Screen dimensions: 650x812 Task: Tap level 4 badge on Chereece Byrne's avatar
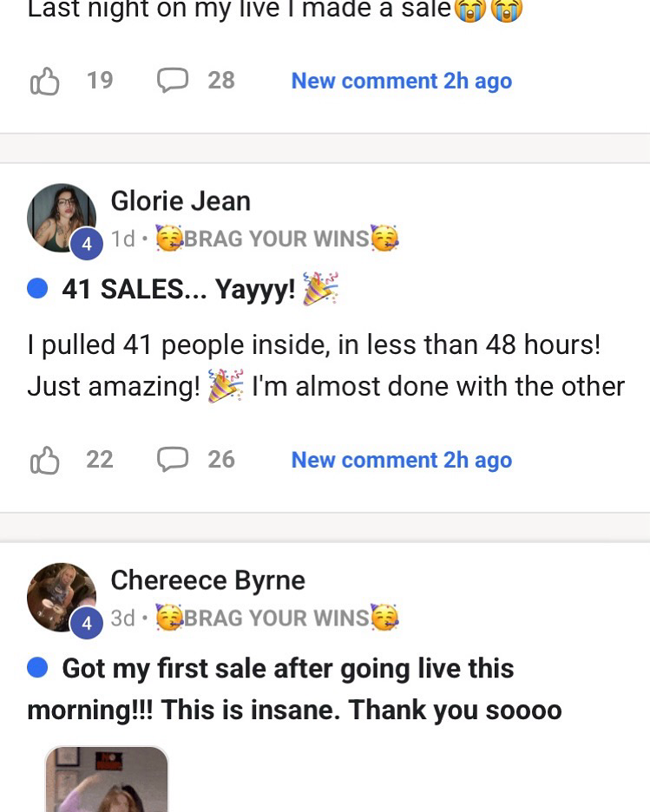pyautogui.click(x=87, y=623)
